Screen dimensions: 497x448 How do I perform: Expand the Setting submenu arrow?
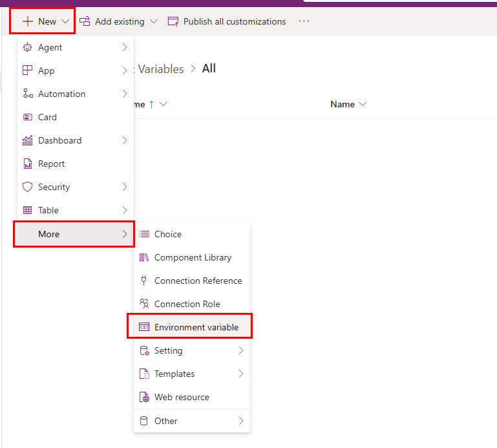click(x=240, y=350)
